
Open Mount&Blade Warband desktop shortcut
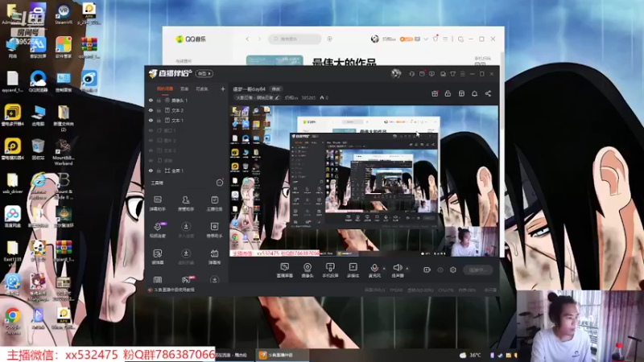pos(64,152)
